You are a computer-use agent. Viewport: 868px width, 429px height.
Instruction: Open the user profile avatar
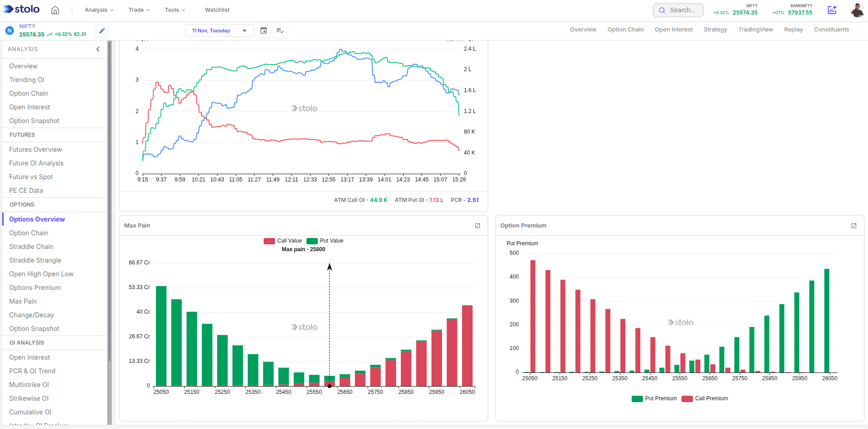point(857,10)
